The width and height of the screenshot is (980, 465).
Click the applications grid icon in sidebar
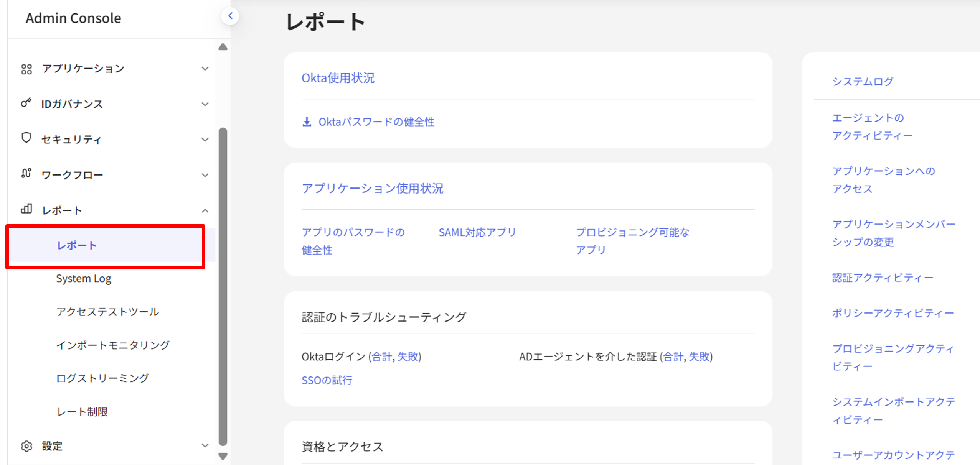tap(26, 69)
